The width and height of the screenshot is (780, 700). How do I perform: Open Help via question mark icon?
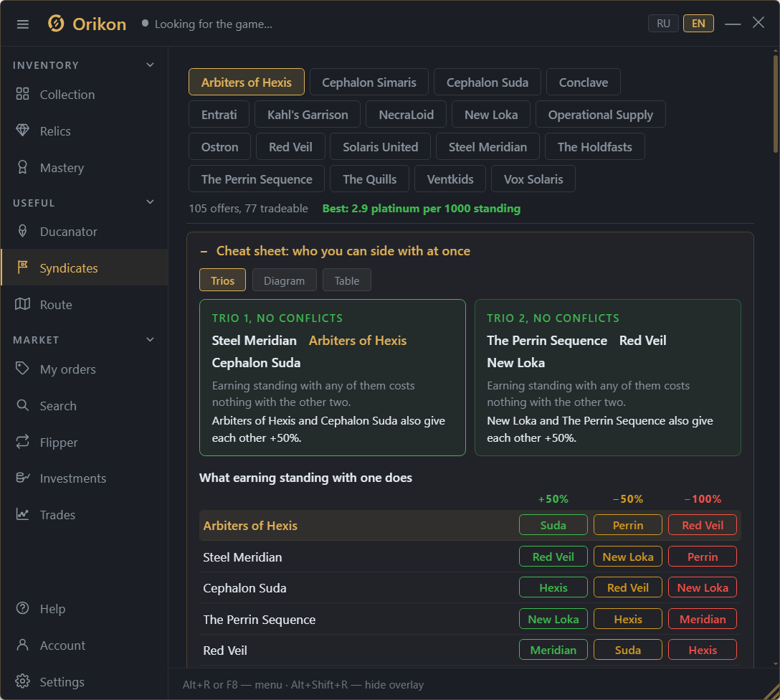click(x=22, y=608)
